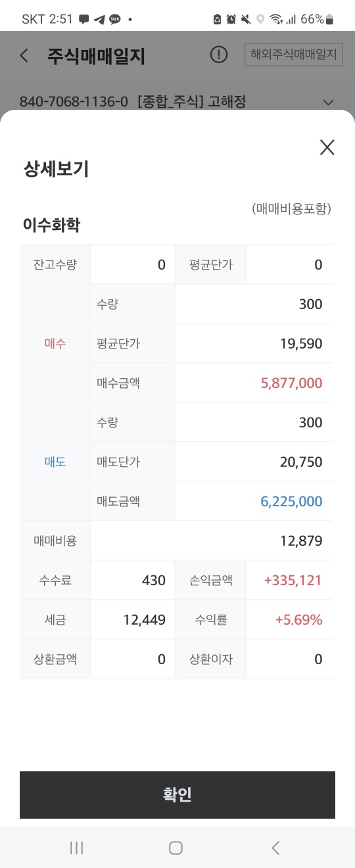Tap the 이수화학 stock name

coord(51,226)
